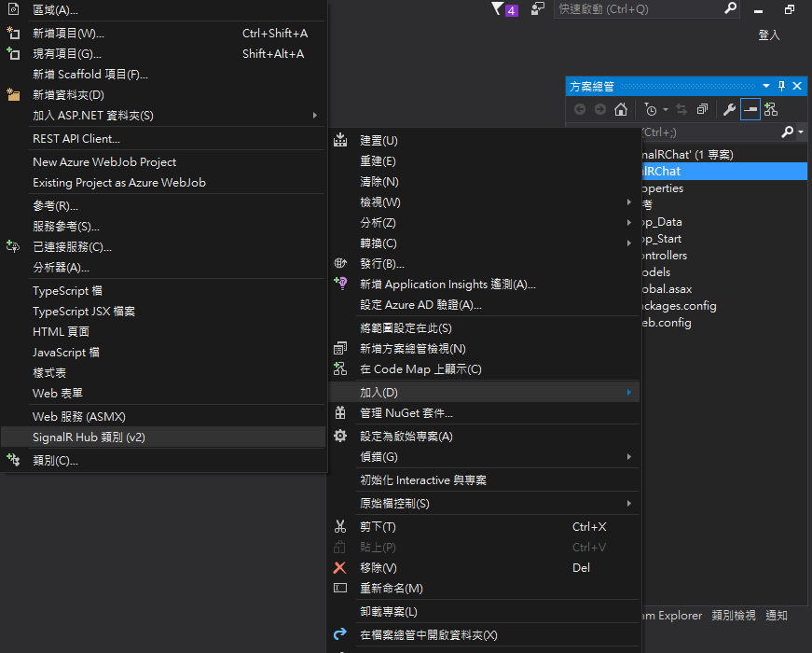Open properties wrench icon

(729, 109)
